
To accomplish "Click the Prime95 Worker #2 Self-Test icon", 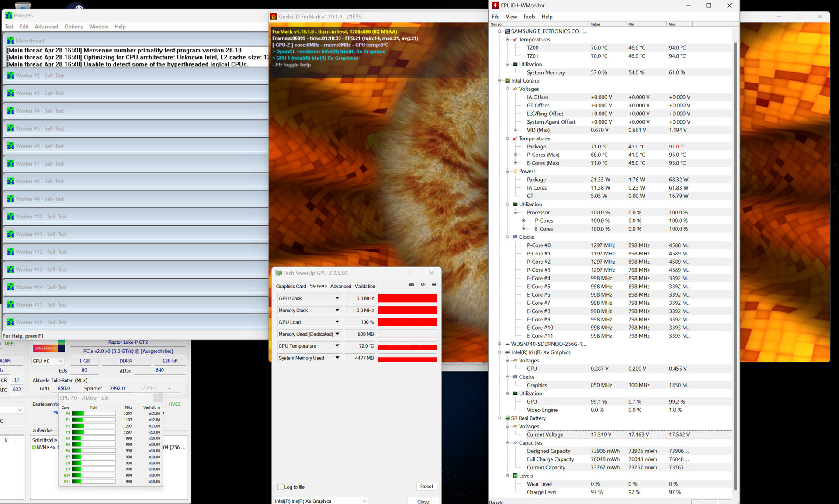I will tap(10, 76).
